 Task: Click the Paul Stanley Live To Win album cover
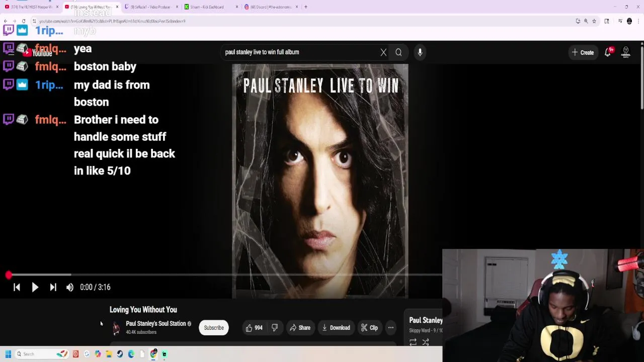(x=320, y=181)
